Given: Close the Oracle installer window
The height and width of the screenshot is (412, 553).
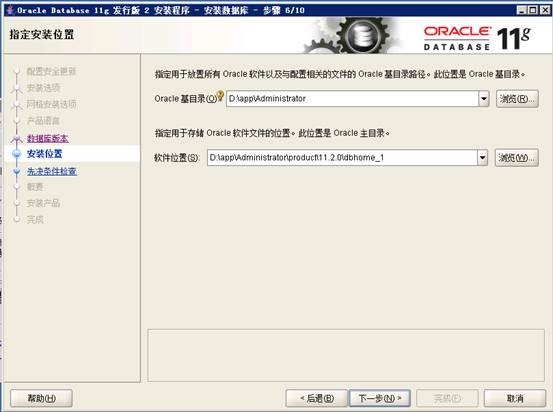Looking at the screenshot, I should [x=545, y=10].
